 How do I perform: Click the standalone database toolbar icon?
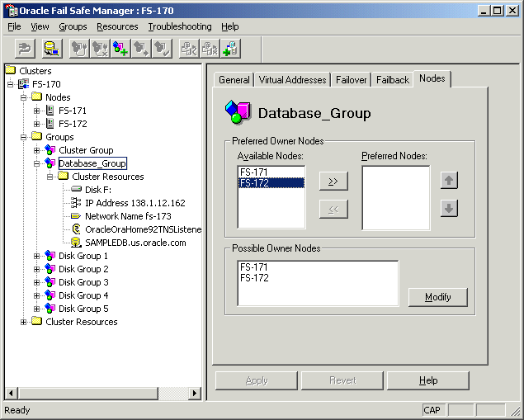click(x=52, y=49)
